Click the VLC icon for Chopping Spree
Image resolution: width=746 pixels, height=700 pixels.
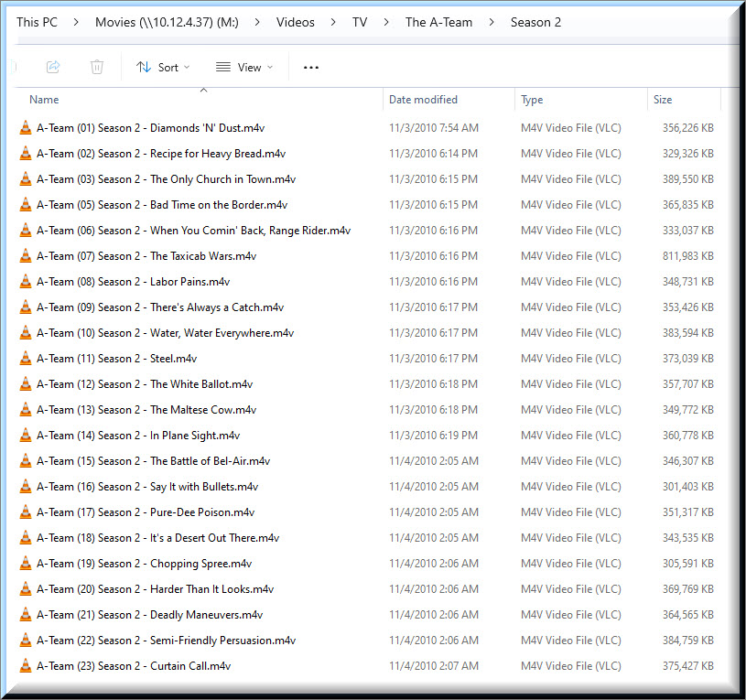26,564
